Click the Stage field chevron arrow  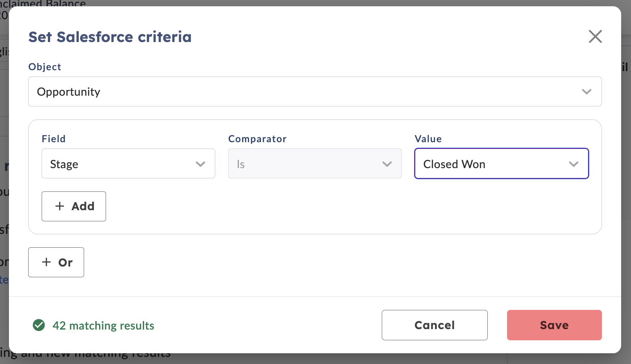point(200,164)
